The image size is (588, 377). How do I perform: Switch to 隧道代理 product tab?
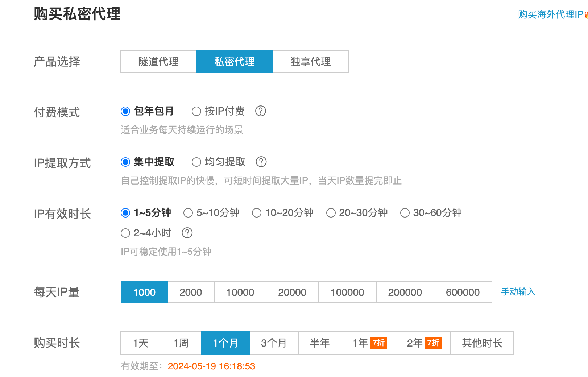click(158, 62)
